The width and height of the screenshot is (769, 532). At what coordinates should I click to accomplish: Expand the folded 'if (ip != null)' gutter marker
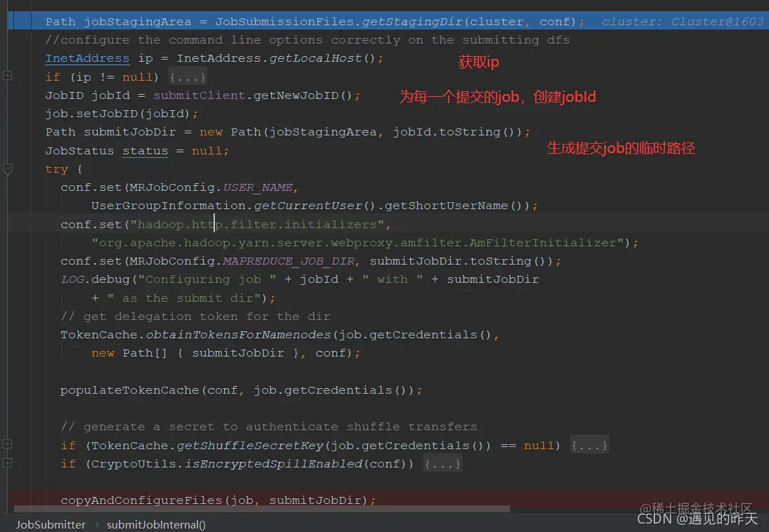tap(7, 76)
